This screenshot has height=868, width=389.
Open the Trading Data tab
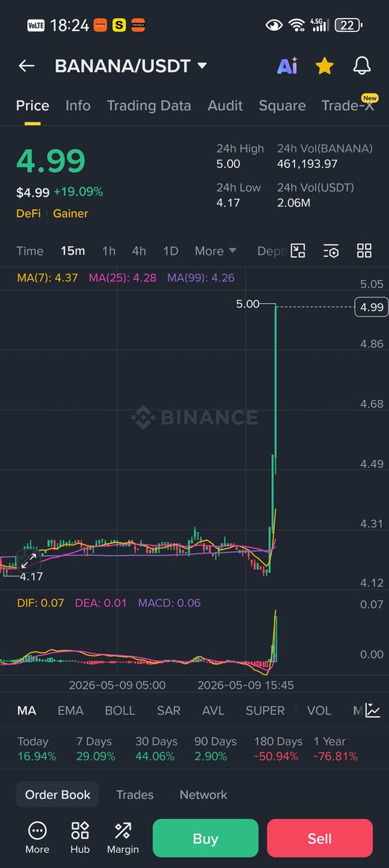tap(149, 106)
